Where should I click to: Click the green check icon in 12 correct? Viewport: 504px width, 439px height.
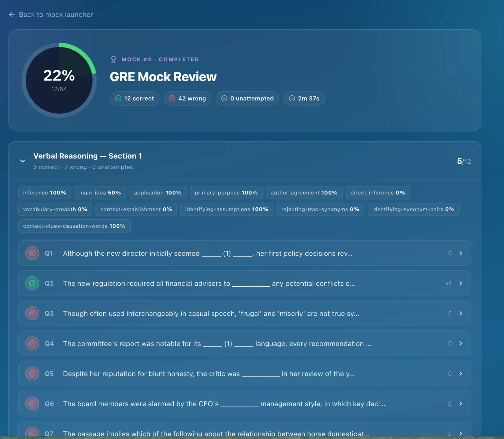click(x=118, y=98)
